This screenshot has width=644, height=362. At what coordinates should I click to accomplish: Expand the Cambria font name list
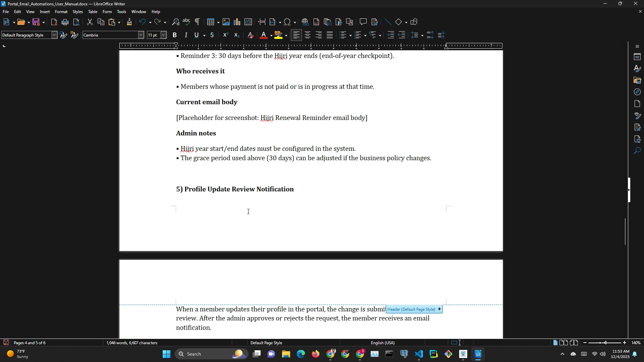coord(141,35)
